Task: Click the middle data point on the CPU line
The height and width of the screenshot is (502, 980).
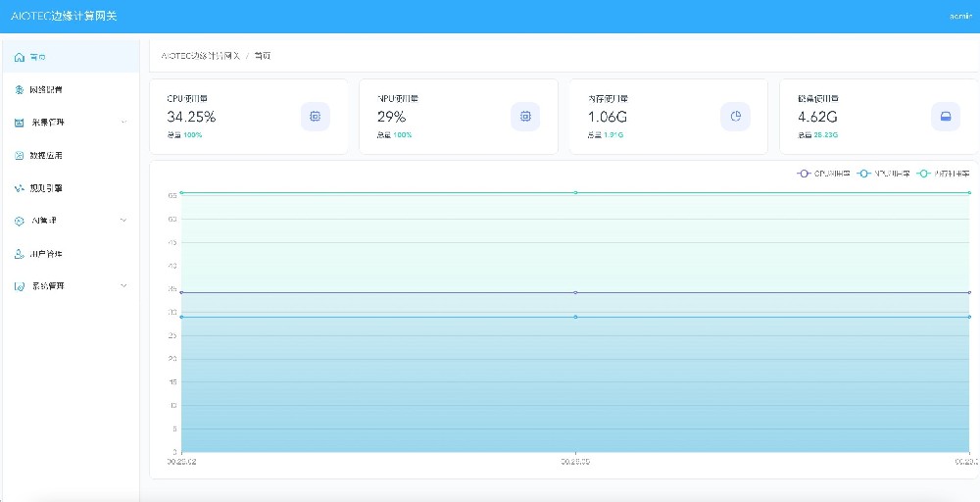Action: [x=575, y=292]
